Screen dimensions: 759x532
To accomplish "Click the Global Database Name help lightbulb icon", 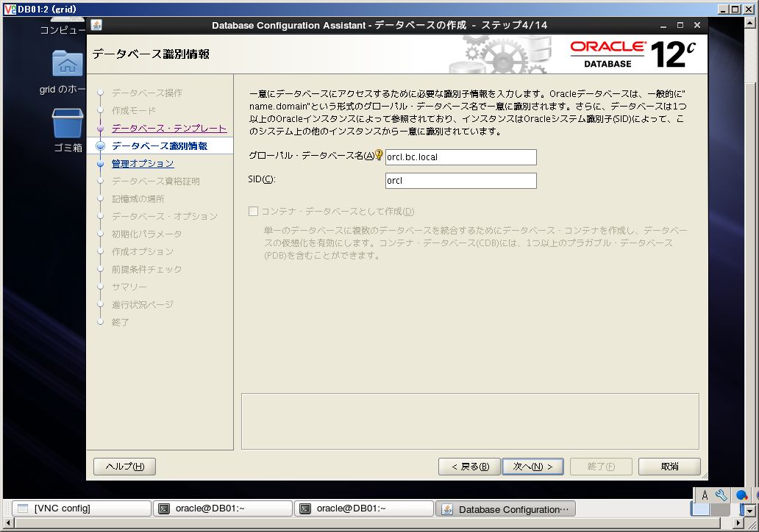I will [379, 155].
